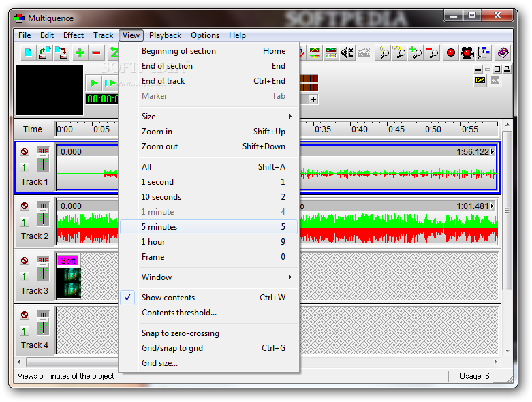
Task: Click the green plus zoom-in magnifier icon
Action: coord(416,53)
